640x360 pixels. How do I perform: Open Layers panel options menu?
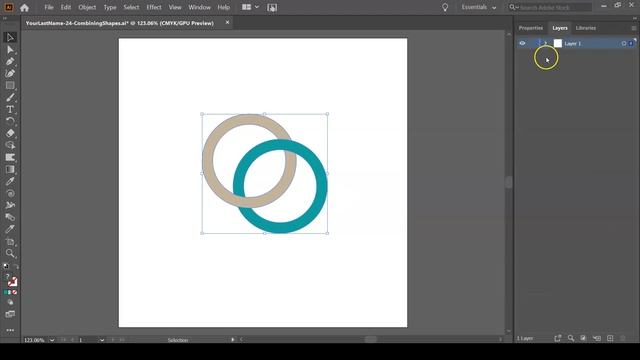click(x=633, y=28)
